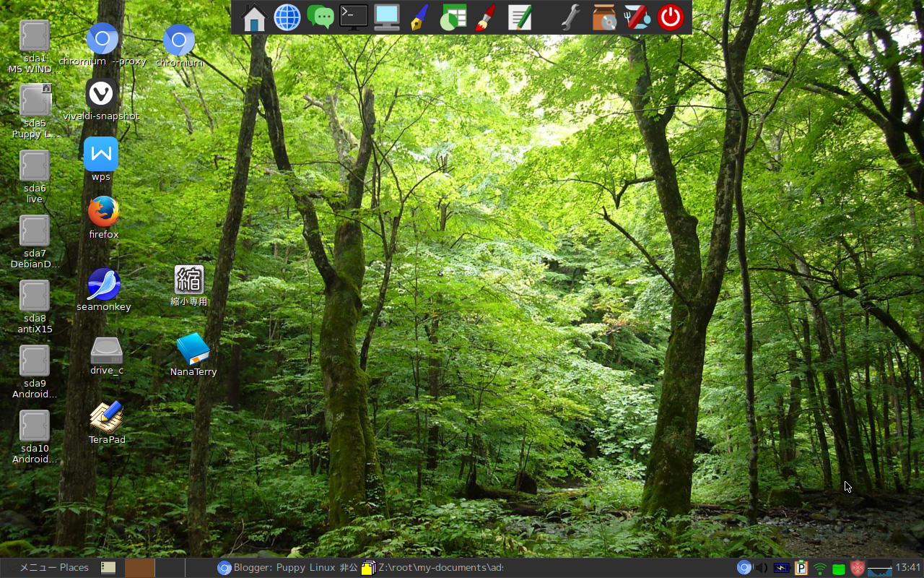Open the メニュー start menu
The width and height of the screenshot is (924, 578).
pyautogui.click(x=38, y=568)
